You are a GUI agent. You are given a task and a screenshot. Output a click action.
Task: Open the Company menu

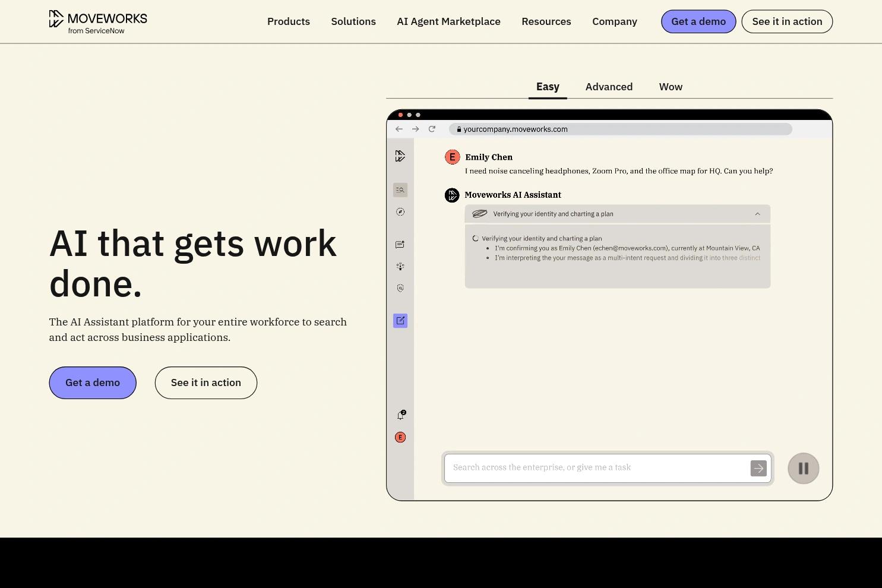pyautogui.click(x=615, y=21)
